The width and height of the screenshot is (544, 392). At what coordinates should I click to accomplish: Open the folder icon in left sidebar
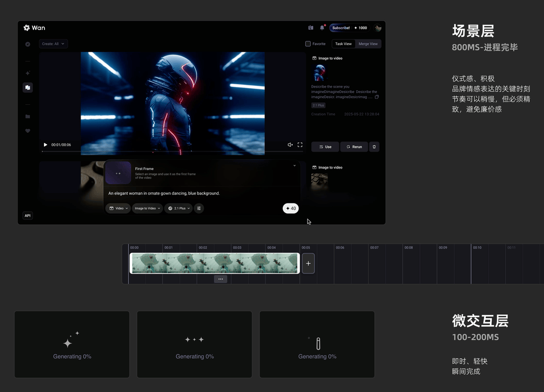tap(28, 116)
